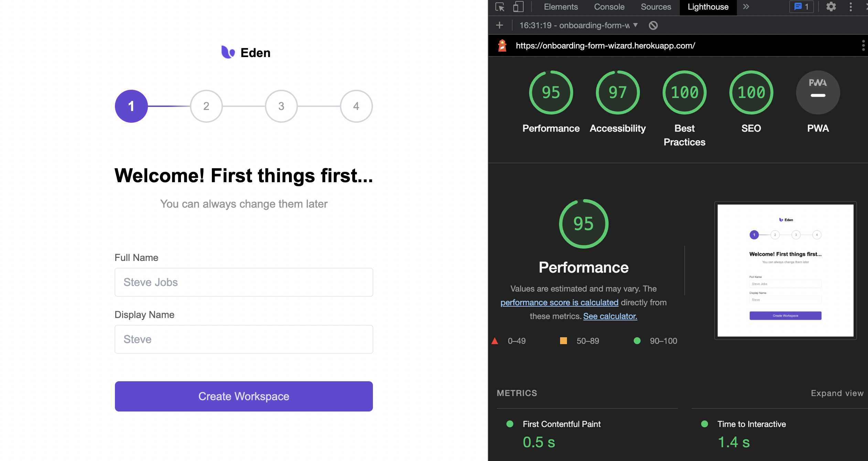Screen dimensions: 868x461
Task: Open the Sources panel
Action: (x=655, y=7)
